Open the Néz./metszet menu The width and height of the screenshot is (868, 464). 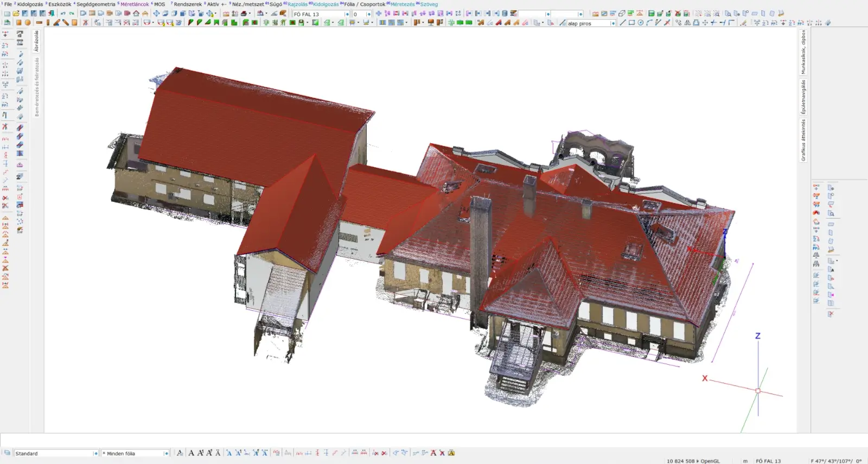click(x=248, y=4)
